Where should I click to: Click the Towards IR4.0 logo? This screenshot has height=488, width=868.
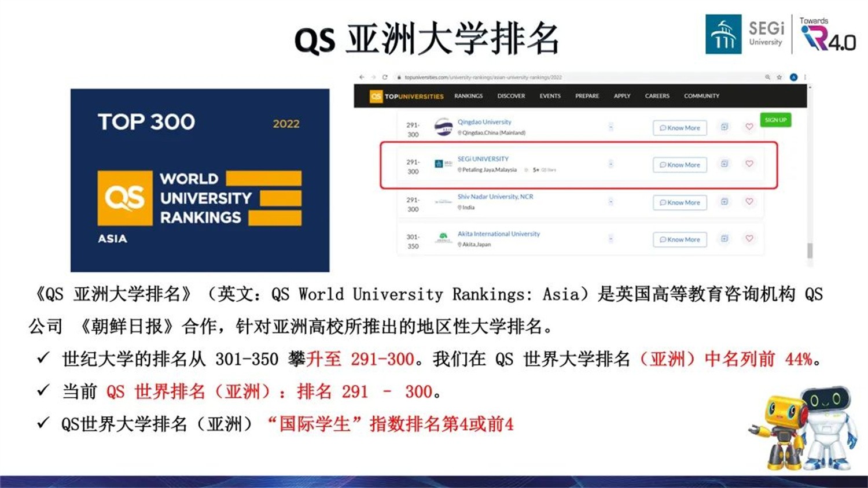(x=827, y=34)
